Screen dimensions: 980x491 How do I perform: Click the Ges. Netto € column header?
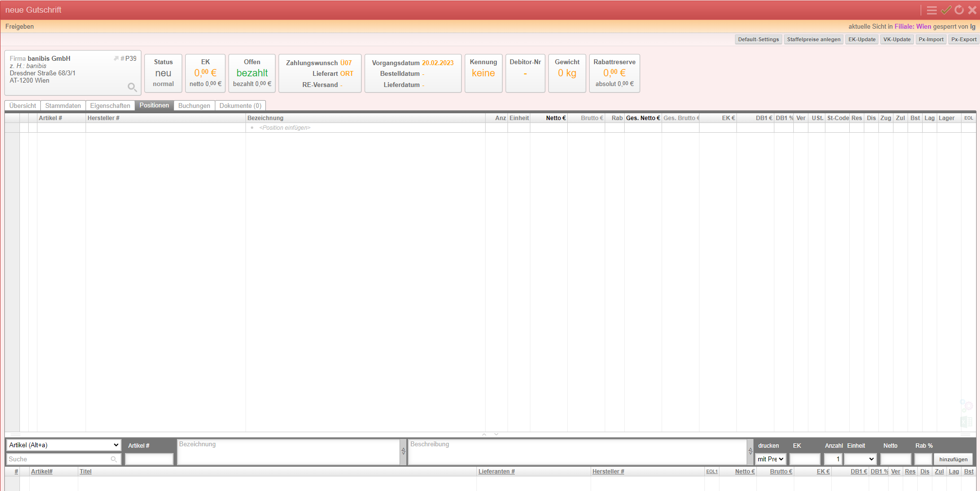tap(643, 118)
